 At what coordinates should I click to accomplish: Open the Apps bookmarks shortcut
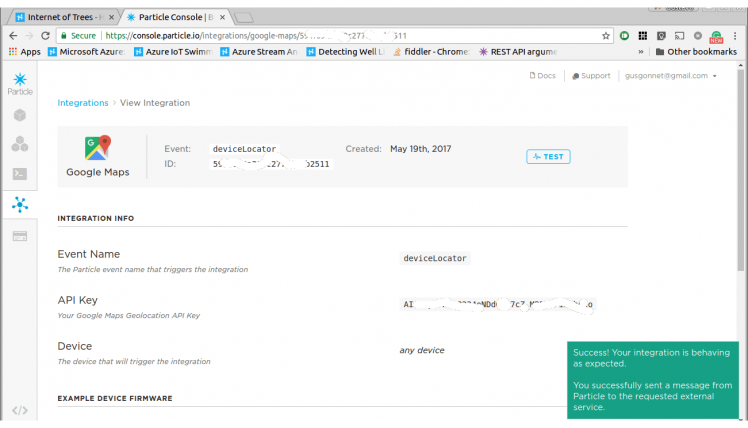pyautogui.click(x=25, y=52)
